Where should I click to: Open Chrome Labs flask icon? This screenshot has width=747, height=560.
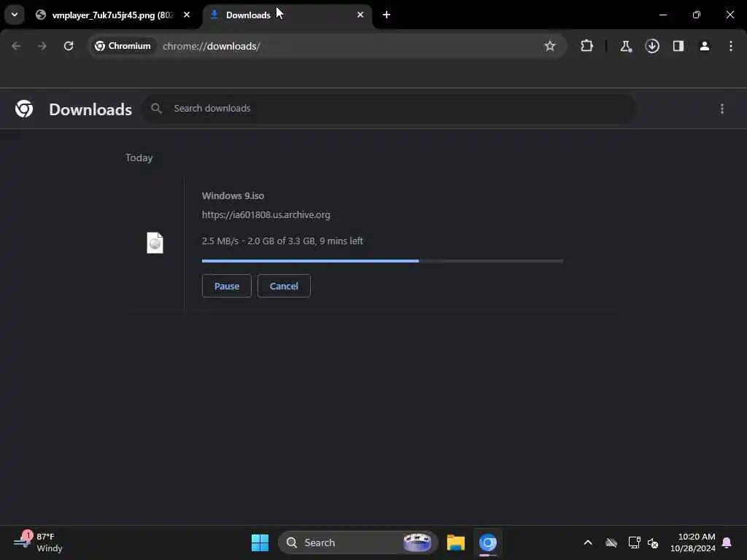click(x=625, y=46)
